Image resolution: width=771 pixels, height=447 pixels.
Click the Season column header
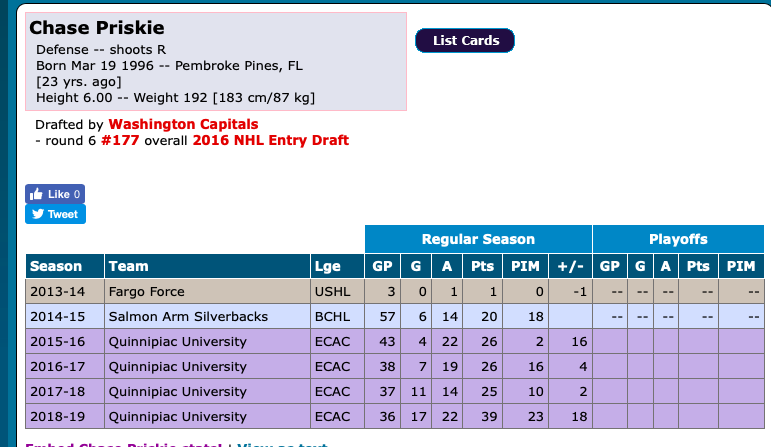pyautogui.click(x=56, y=266)
